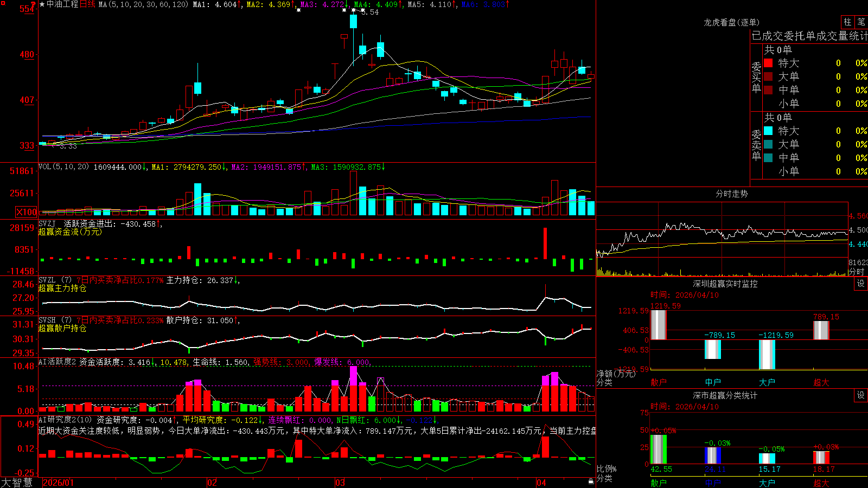
Task: Click the 中户 label in 深圳超赢实时监控
Action: click(x=713, y=382)
